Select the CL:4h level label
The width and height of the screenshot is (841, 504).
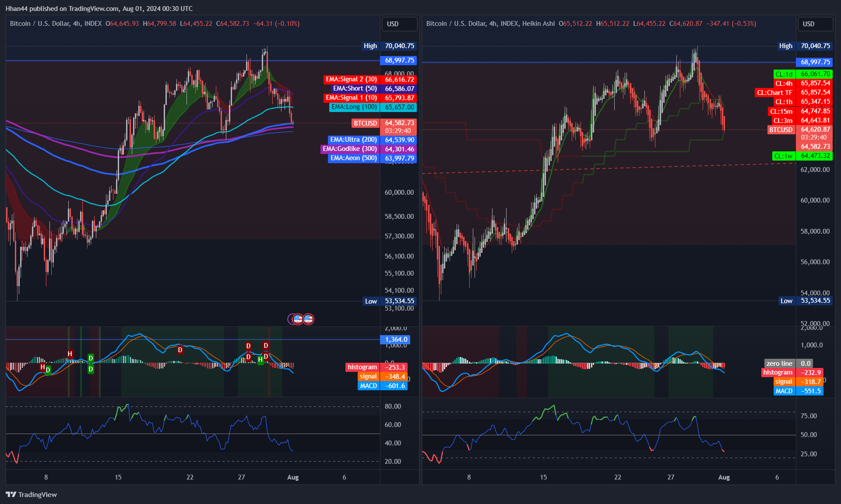tap(784, 83)
